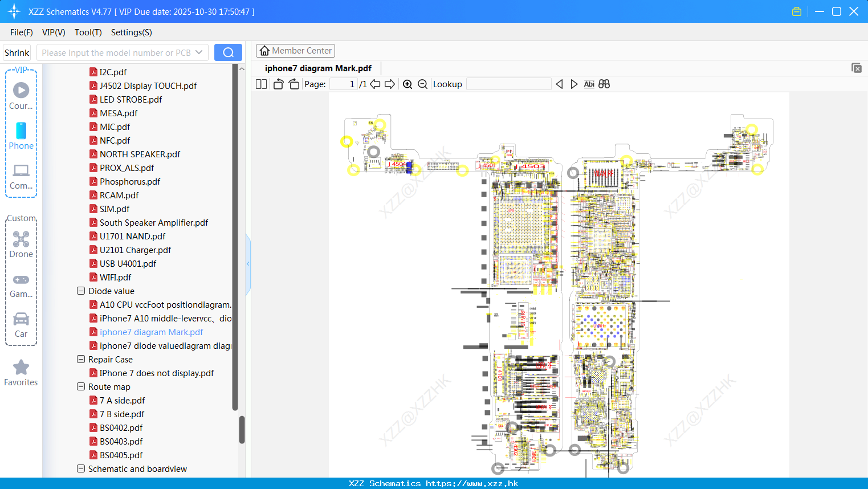Screen dimensions: 868x489
Task: Open the website link in status bar
Action: [472, 483]
